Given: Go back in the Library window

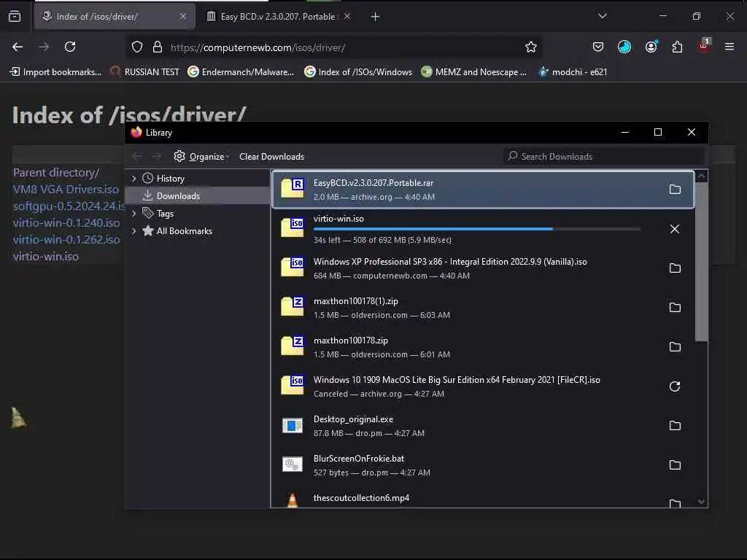Looking at the screenshot, I should point(137,156).
